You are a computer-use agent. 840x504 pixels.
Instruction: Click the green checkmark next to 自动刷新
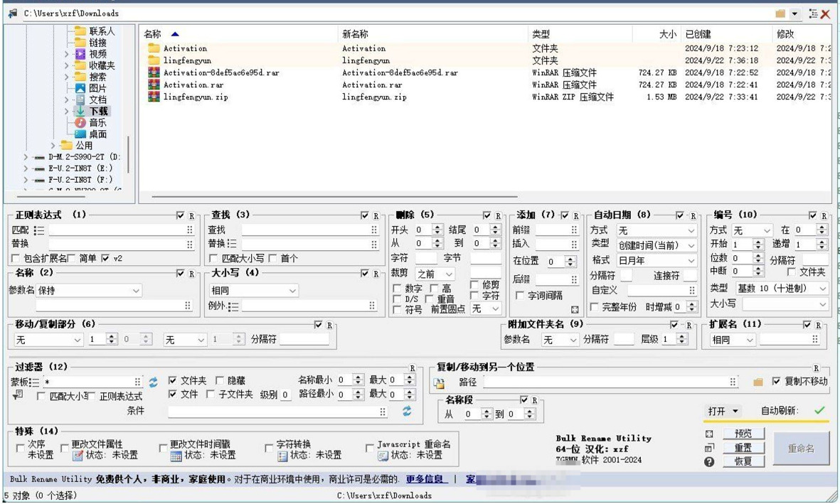click(819, 411)
